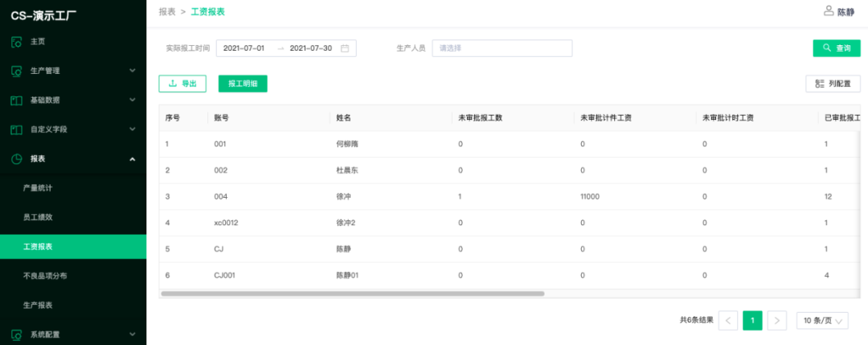The width and height of the screenshot is (868, 345).
Task: Click the production management sidebar icon
Action: (x=16, y=71)
